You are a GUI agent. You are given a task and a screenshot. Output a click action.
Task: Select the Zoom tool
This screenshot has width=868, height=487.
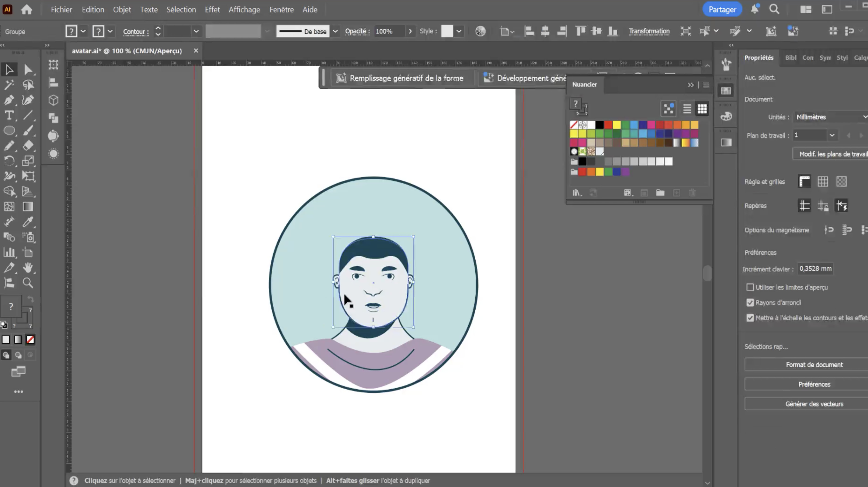28,283
